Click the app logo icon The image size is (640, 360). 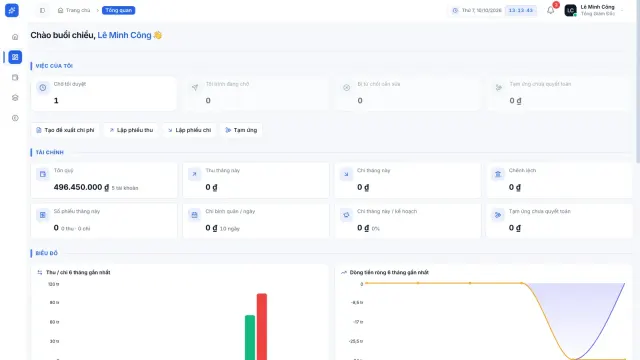12,10
